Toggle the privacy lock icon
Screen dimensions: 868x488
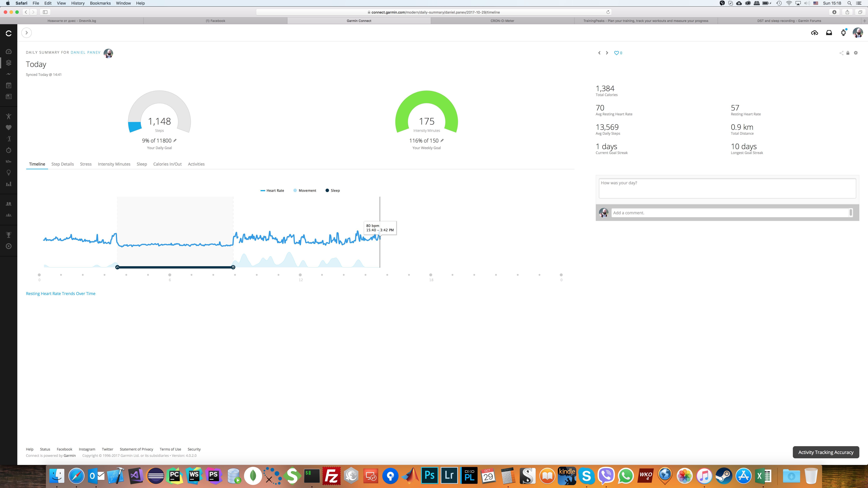pyautogui.click(x=848, y=53)
